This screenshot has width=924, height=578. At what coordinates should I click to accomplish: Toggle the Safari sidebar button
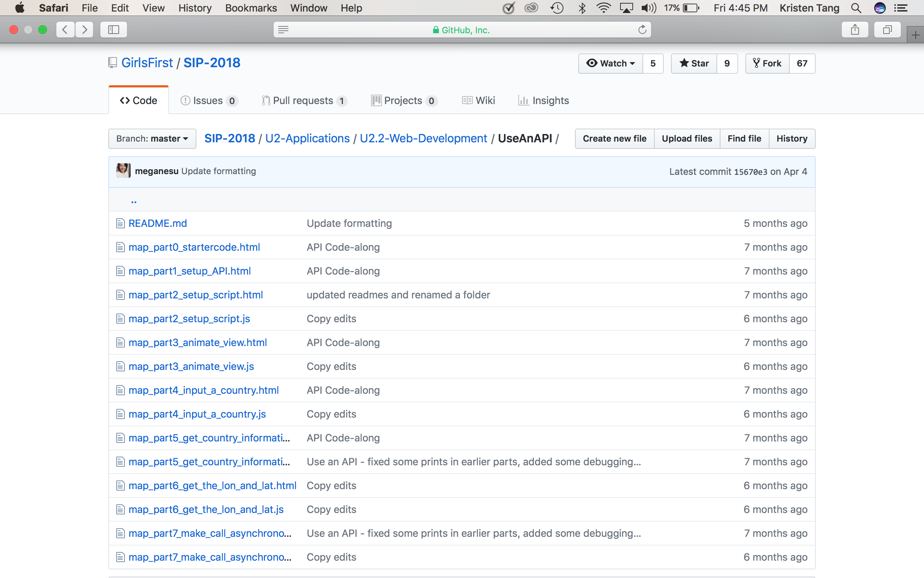[113, 29]
